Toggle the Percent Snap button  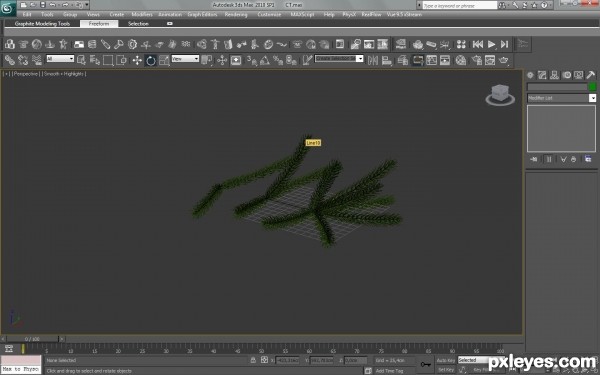pyautogui.click(x=278, y=60)
